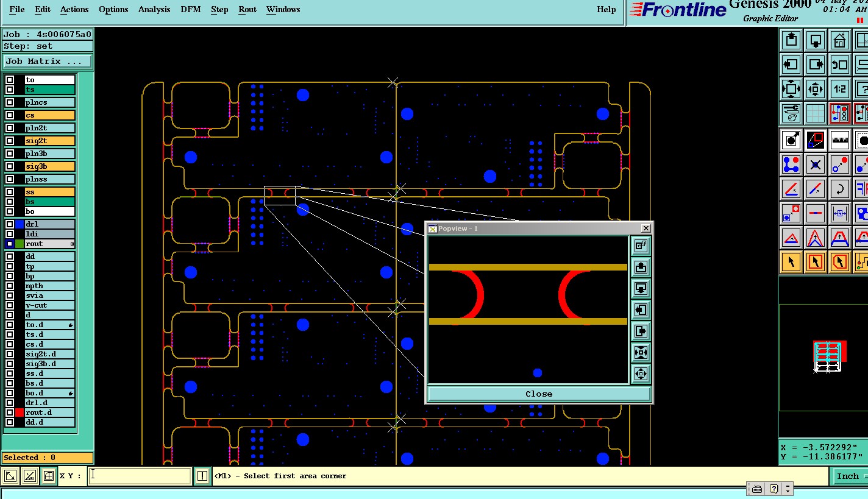
Task: Open the File menu
Action: (x=17, y=9)
